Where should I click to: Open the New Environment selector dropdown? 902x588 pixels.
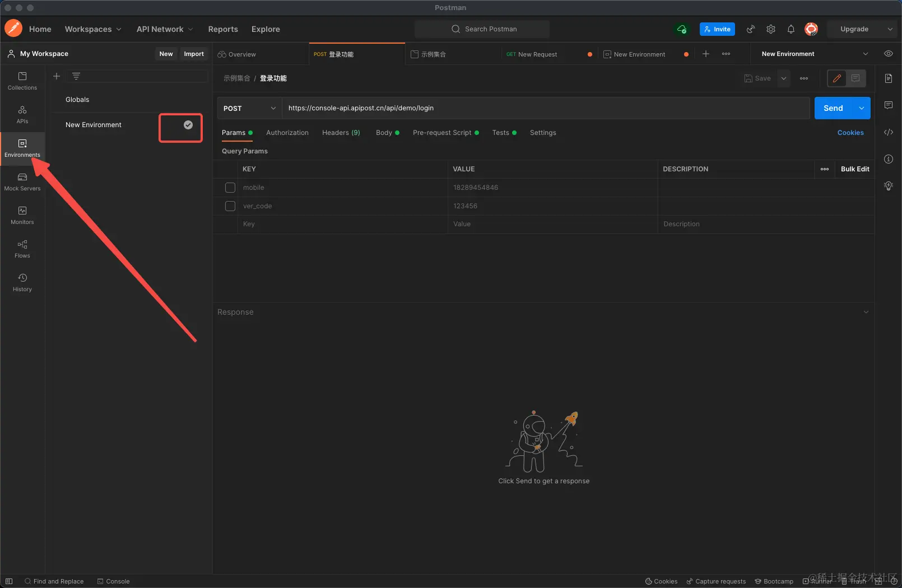click(x=815, y=54)
